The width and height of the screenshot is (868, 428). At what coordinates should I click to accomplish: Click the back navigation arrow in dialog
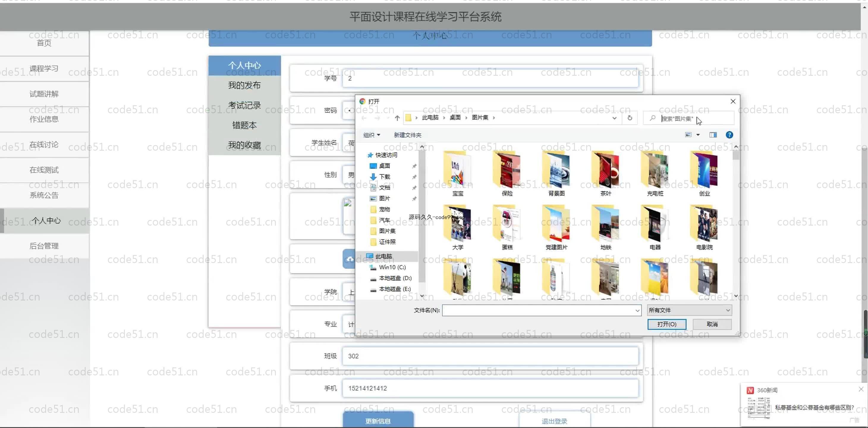364,118
